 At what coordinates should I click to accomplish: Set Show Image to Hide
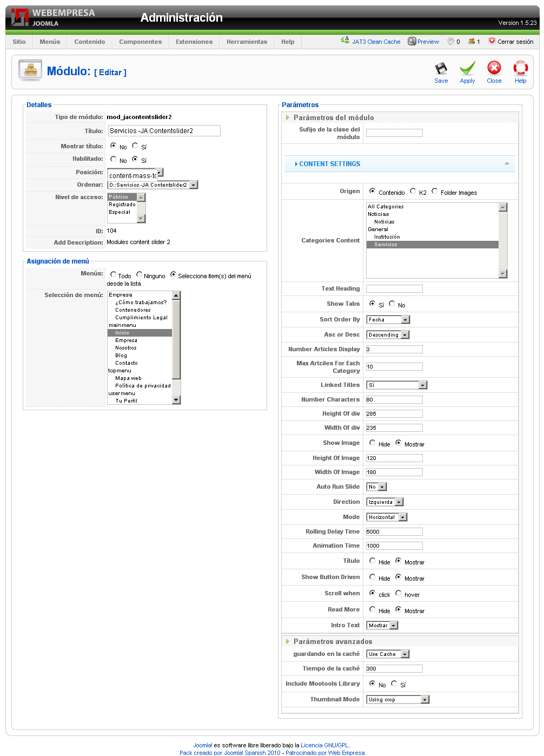[x=373, y=443]
